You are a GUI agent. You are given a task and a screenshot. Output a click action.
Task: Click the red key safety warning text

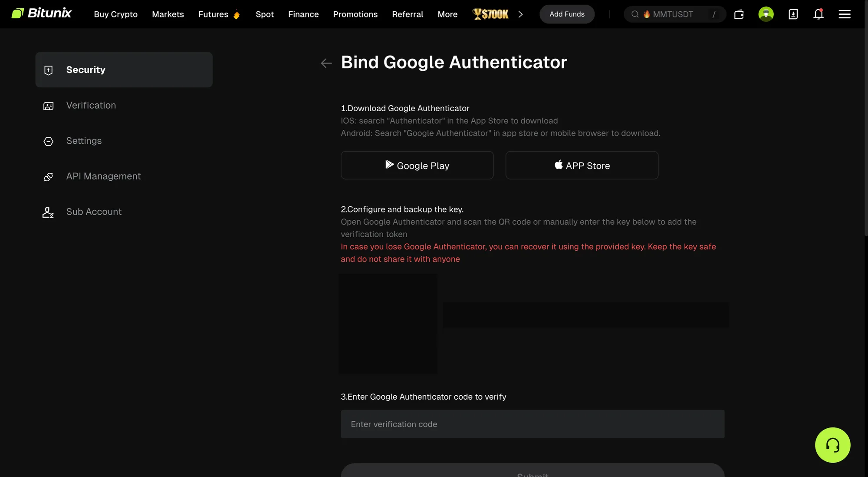click(x=528, y=253)
